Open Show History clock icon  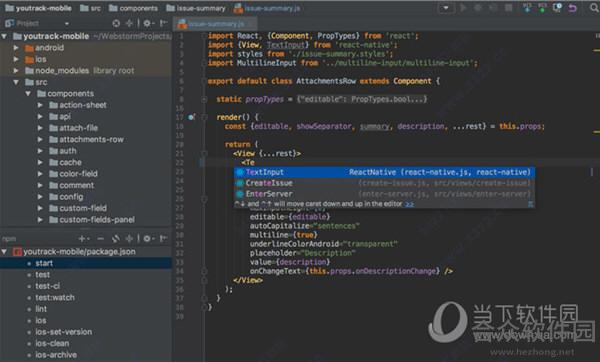pyautogui.click(x=557, y=8)
